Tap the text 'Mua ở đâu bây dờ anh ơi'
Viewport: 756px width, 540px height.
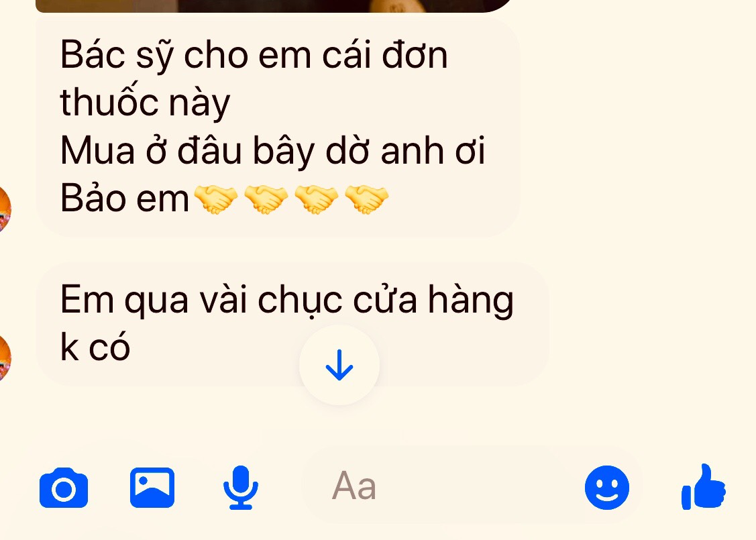click(x=272, y=151)
